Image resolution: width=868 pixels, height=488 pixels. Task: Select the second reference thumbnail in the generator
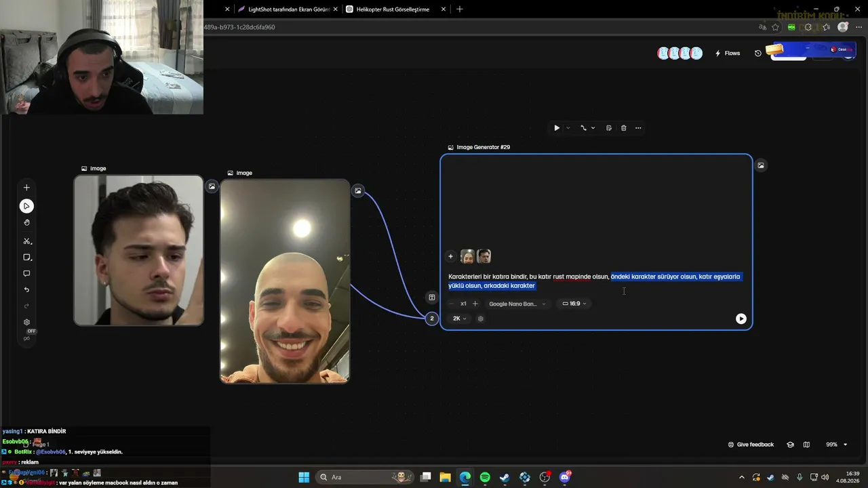pos(484,256)
